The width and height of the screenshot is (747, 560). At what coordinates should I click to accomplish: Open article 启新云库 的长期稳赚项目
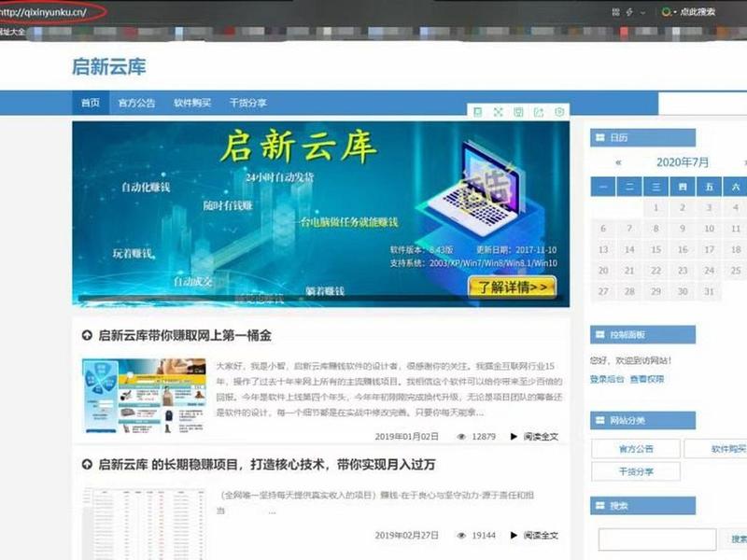pyautogui.click(x=267, y=464)
